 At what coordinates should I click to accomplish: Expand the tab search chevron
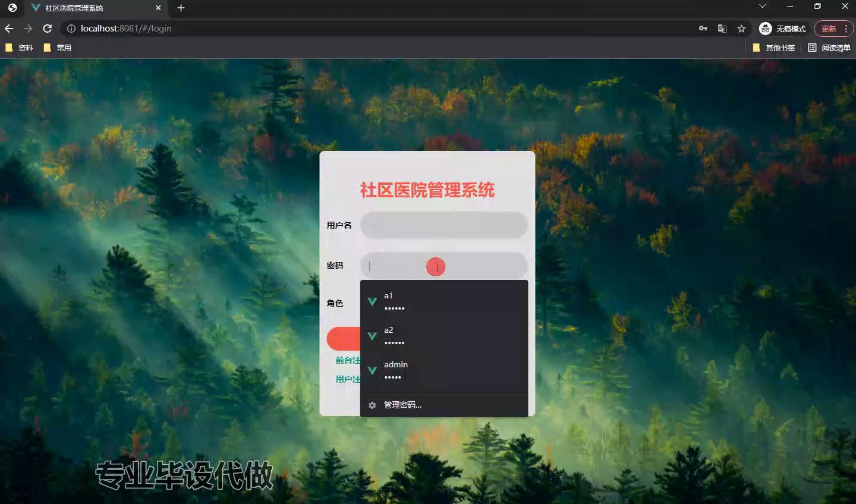click(762, 7)
